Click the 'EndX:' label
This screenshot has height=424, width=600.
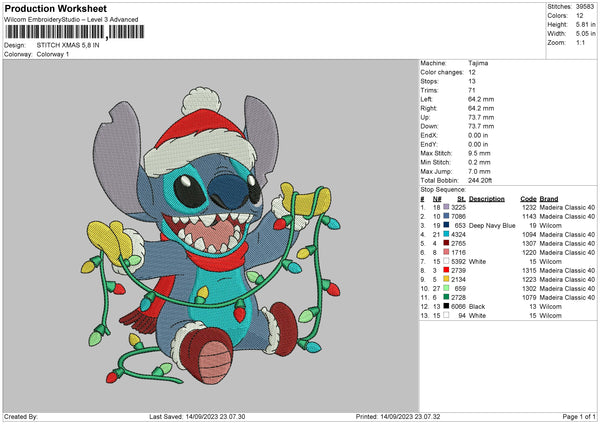point(429,135)
